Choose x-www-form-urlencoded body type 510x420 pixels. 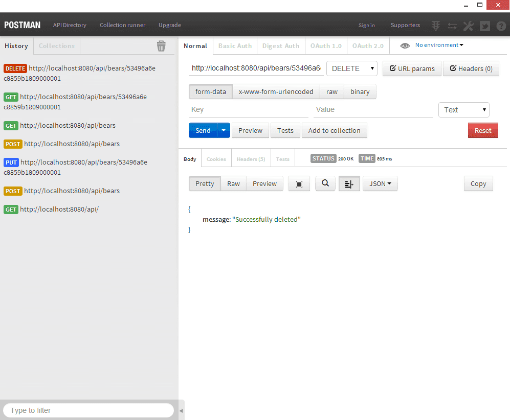click(276, 91)
